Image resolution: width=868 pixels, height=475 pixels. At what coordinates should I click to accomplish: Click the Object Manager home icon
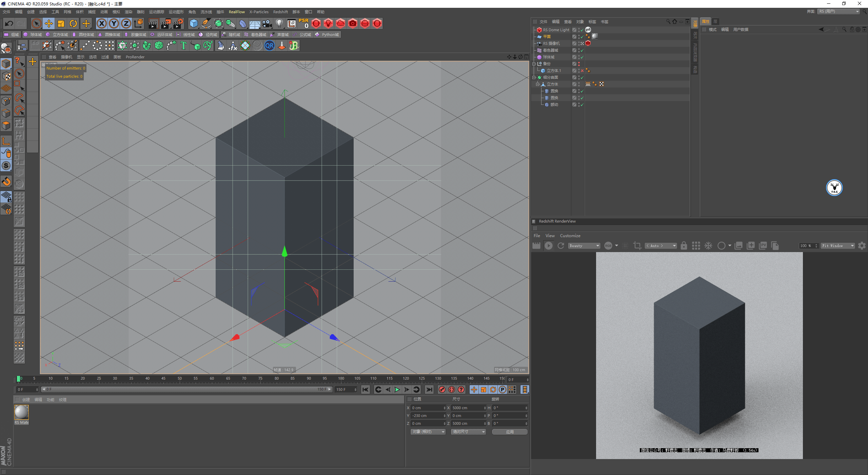(x=675, y=21)
